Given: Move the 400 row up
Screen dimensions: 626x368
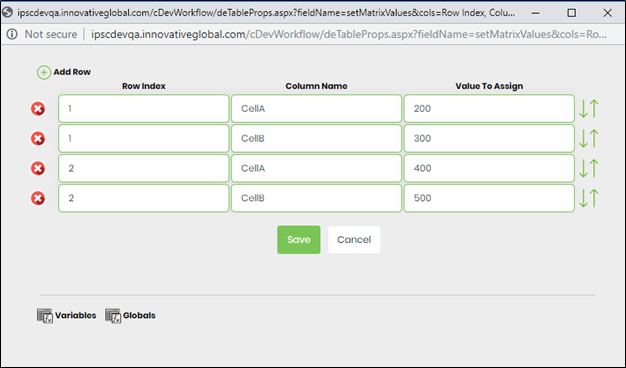Looking at the screenshot, I should (594, 168).
